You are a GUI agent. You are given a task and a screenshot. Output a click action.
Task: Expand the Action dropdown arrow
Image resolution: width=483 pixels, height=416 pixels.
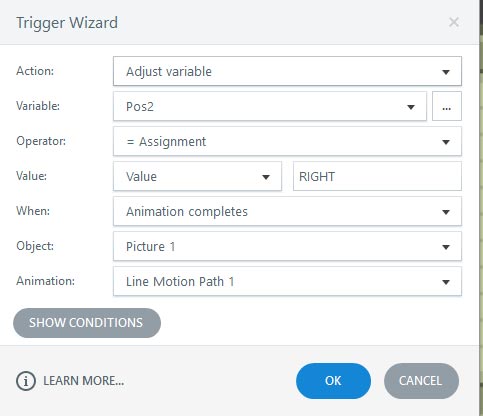(446, 72)
